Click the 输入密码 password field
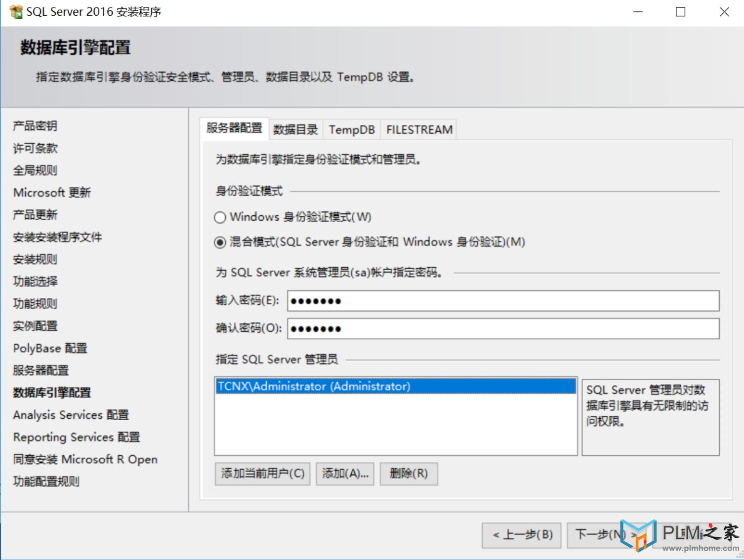Screen dimensions: 744x560 coord(503,301)
